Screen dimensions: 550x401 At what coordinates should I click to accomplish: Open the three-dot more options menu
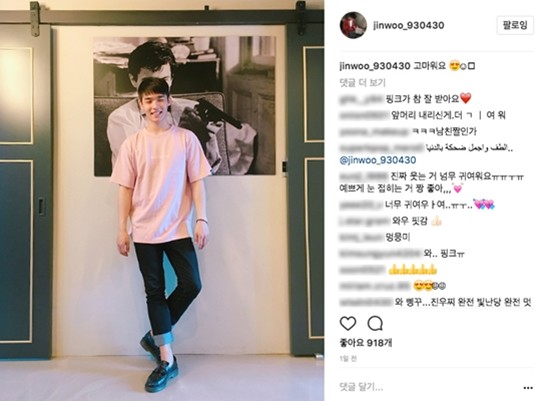528,388
